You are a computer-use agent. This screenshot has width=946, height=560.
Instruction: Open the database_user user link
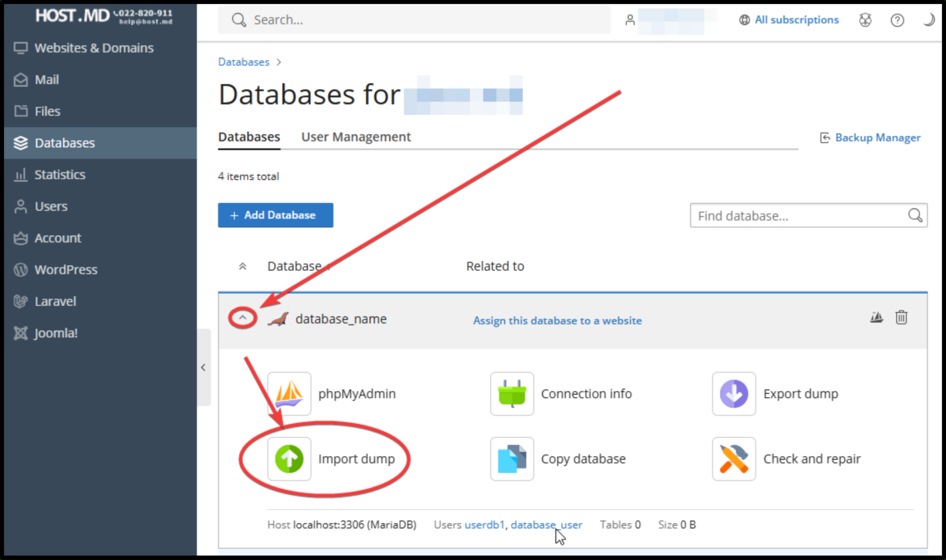pyautogui.click(x=546, y=525)
